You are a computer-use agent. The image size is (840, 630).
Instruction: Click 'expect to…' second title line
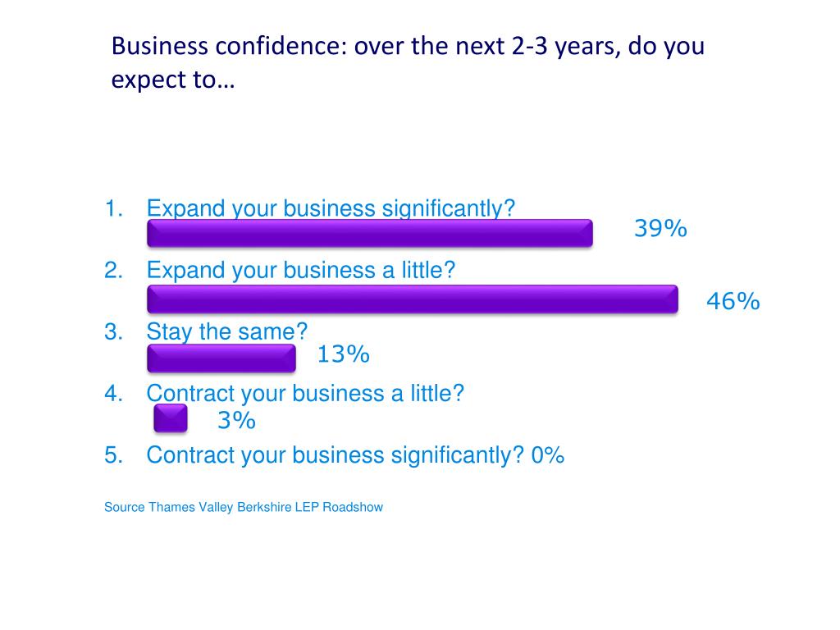pos(173,80)
